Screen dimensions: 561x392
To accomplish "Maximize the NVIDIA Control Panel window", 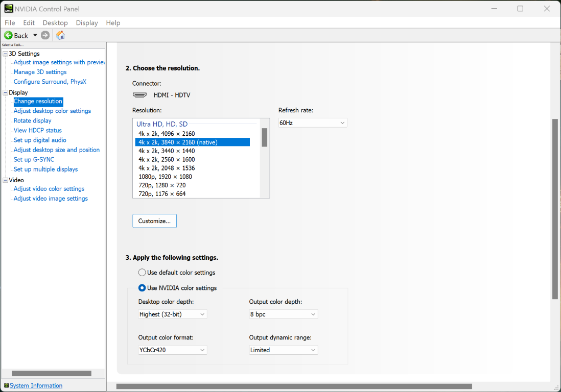I will (x=520, y=9).
